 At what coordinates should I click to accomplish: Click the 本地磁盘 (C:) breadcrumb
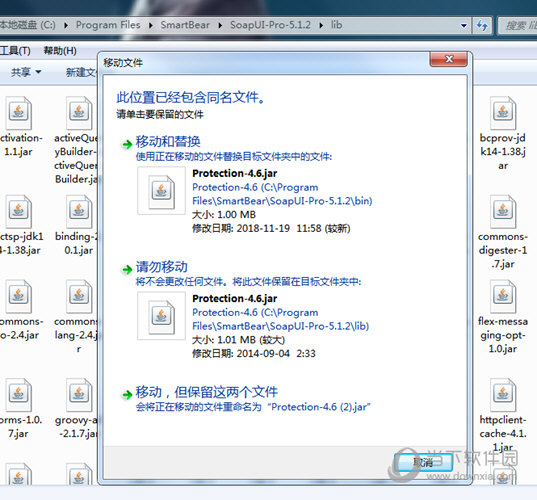[x=28, y=25]
